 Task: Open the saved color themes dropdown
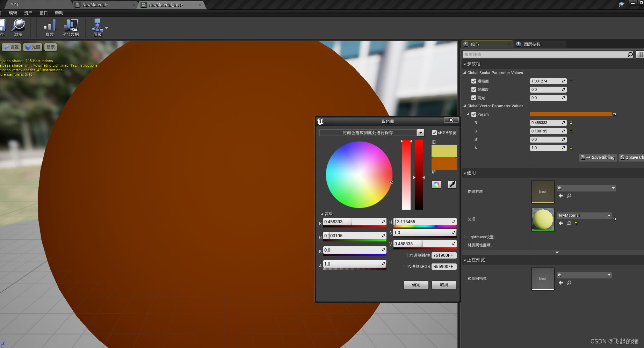[421, 133]
